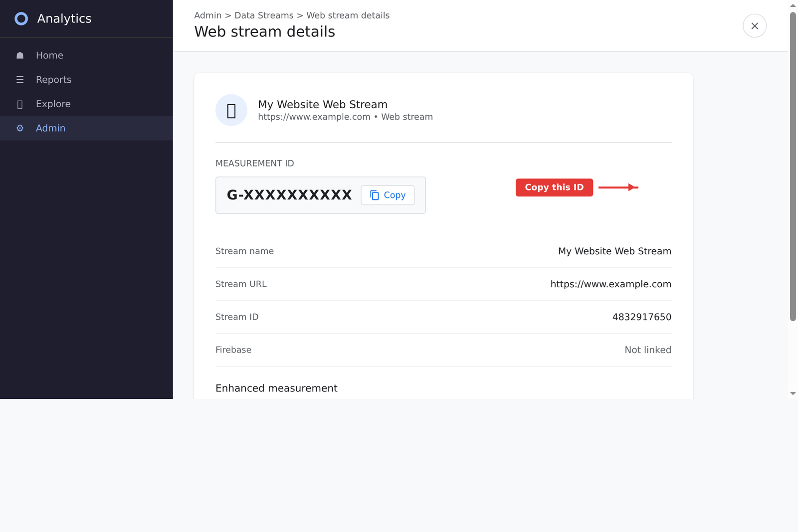Screen dimensions: 798x532
Task: Select Reports from the sidebar menu
Action: (53, 79)
